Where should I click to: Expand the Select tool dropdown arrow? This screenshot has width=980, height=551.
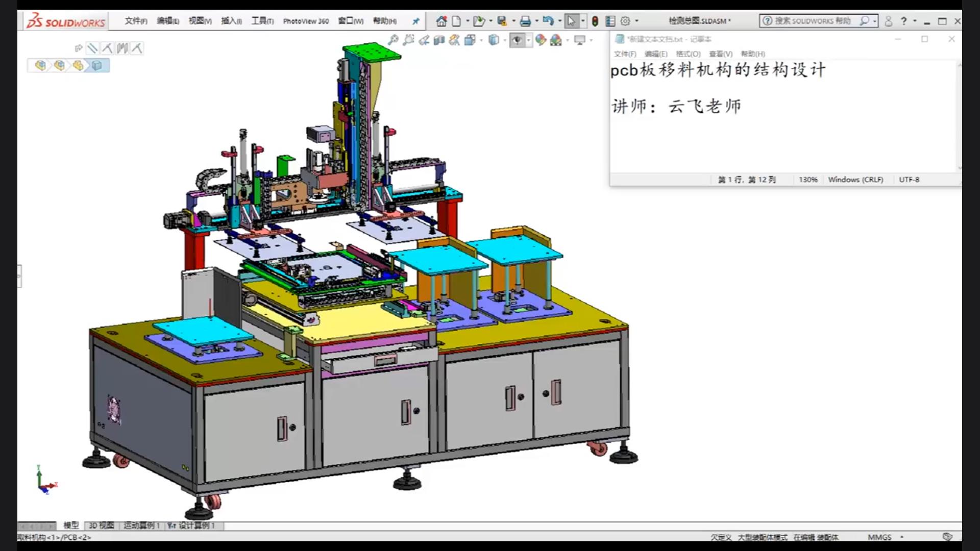583,21
